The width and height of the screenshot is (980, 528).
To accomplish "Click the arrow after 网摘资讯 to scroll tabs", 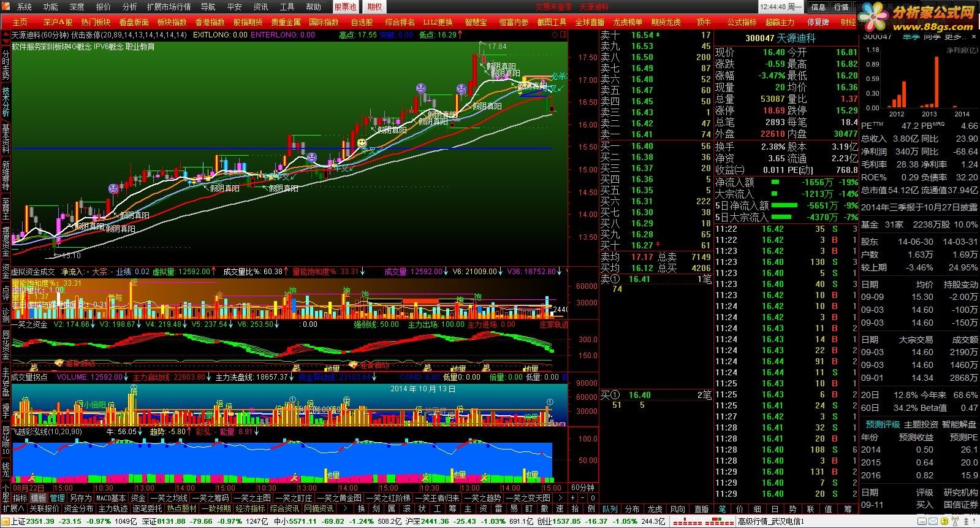I will 344,509.
